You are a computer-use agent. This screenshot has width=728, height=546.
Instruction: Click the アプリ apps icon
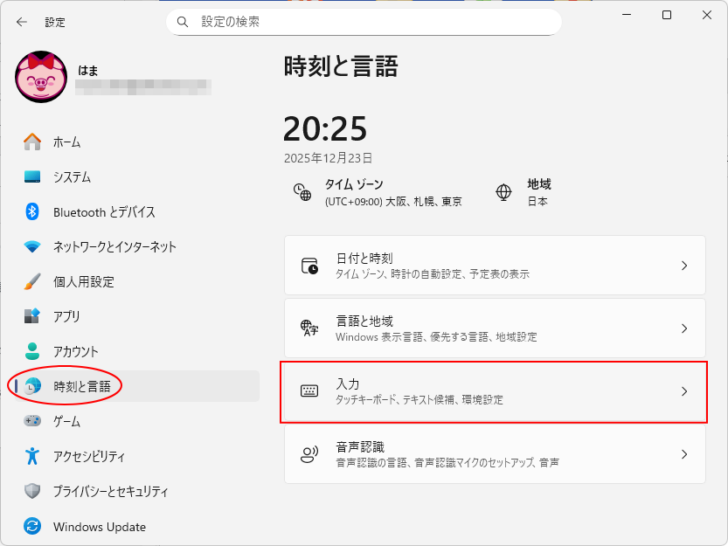click(x=32, y=316)
